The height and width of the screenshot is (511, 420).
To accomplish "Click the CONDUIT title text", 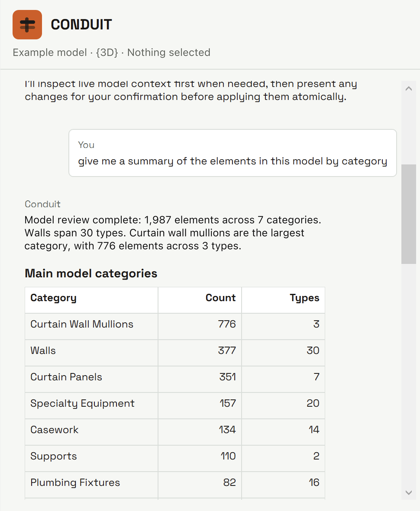I will 81,25.
